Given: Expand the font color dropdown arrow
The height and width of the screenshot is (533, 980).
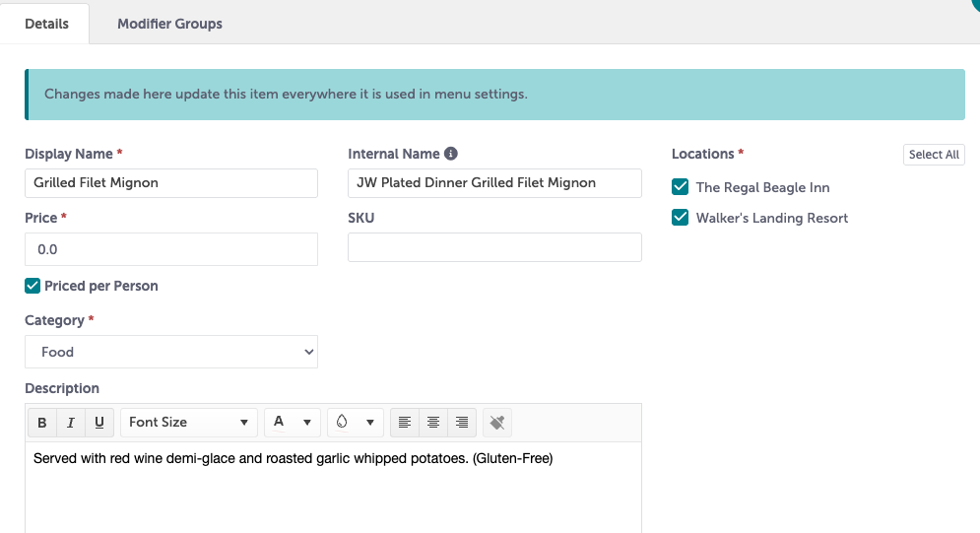Looking at the screenshot, I should 307,423.
